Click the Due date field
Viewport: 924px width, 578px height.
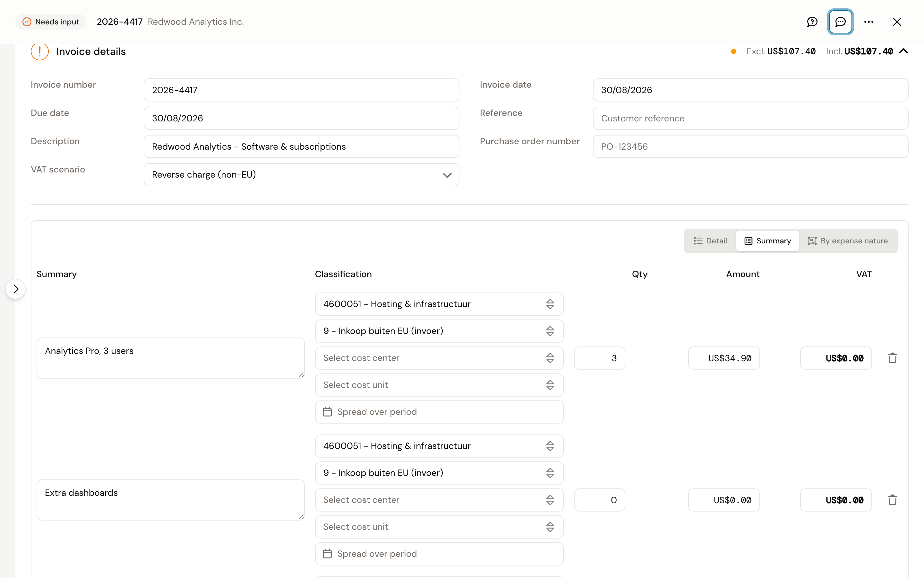click(301, 118)
